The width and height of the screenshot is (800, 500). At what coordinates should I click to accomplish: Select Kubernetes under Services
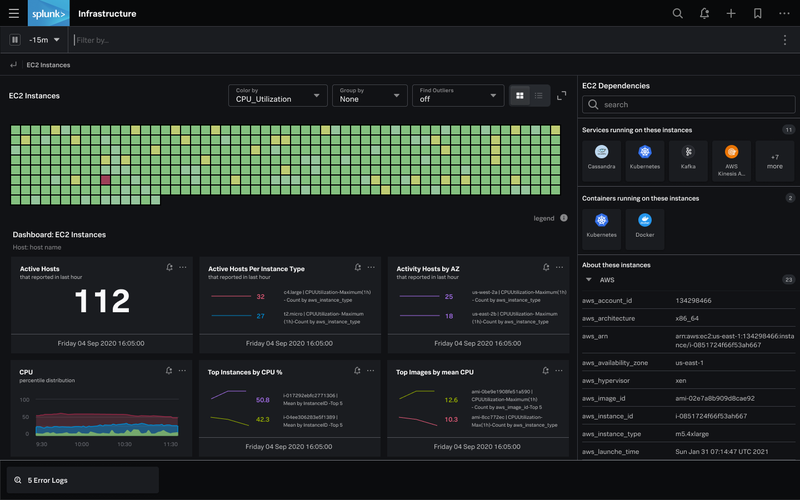[645, 160]
